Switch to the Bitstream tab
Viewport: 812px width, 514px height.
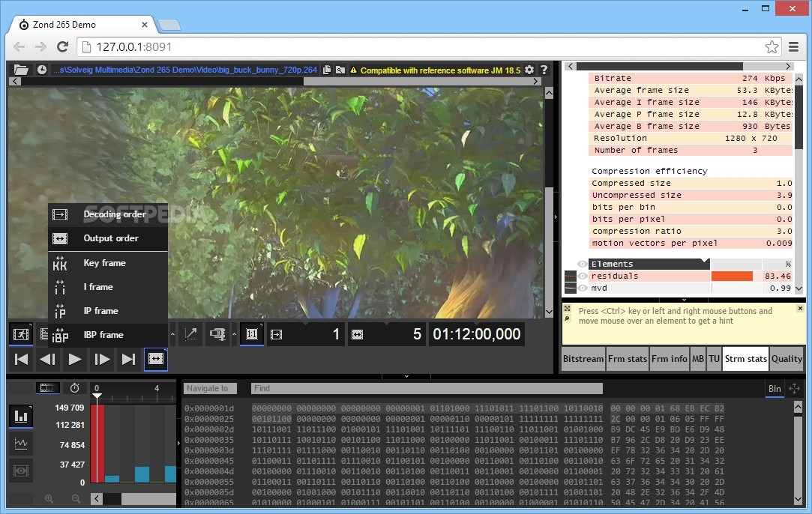point(583,359)
